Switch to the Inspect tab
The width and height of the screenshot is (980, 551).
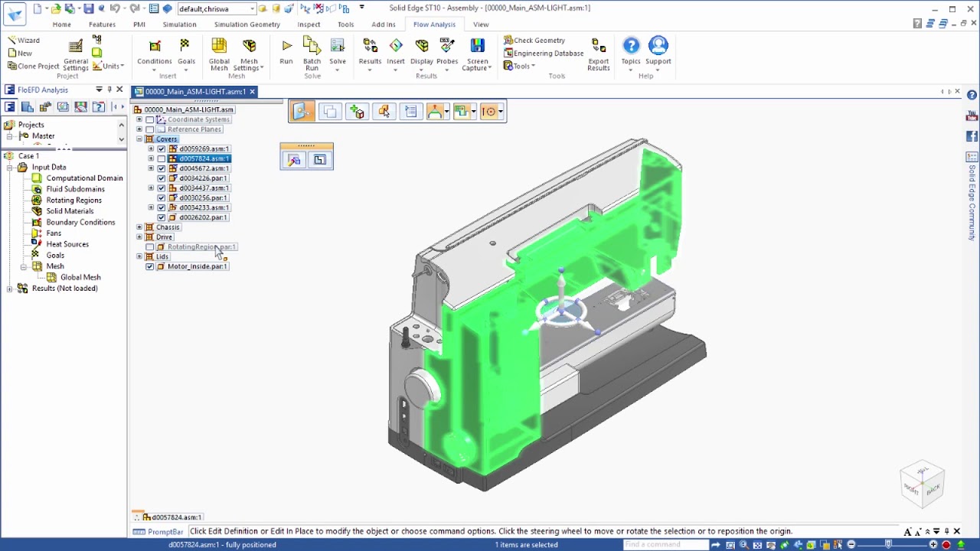click(309, 24)
